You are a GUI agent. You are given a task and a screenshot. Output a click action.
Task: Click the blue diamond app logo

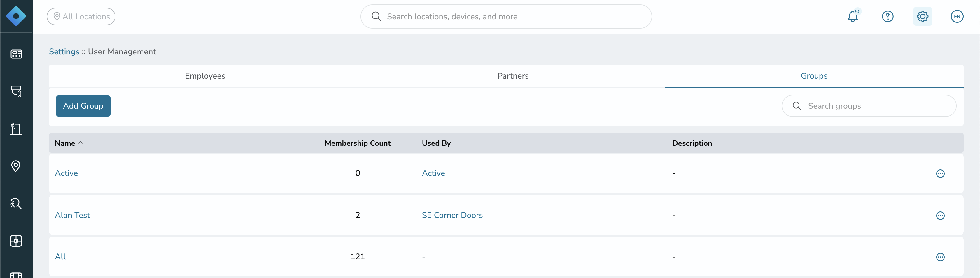[x=16, y=16]
